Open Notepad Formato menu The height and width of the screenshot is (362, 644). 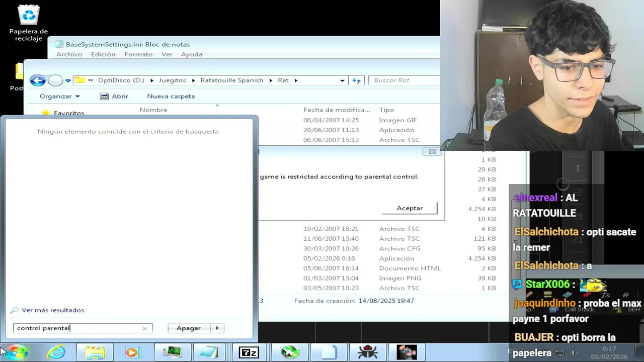[x=138, y=54]
